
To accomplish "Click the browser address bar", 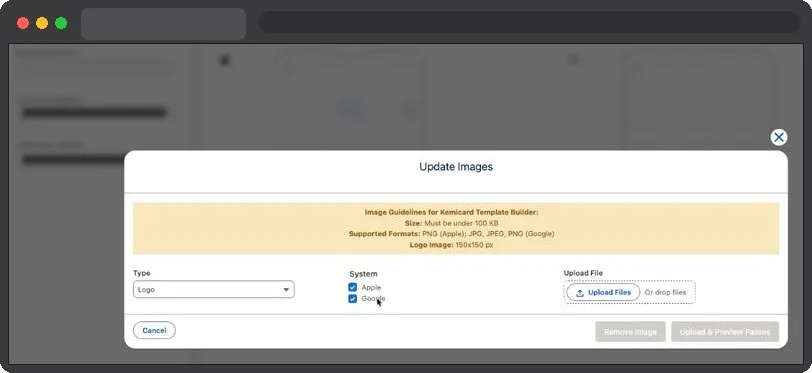I will [x=529, y=22].
